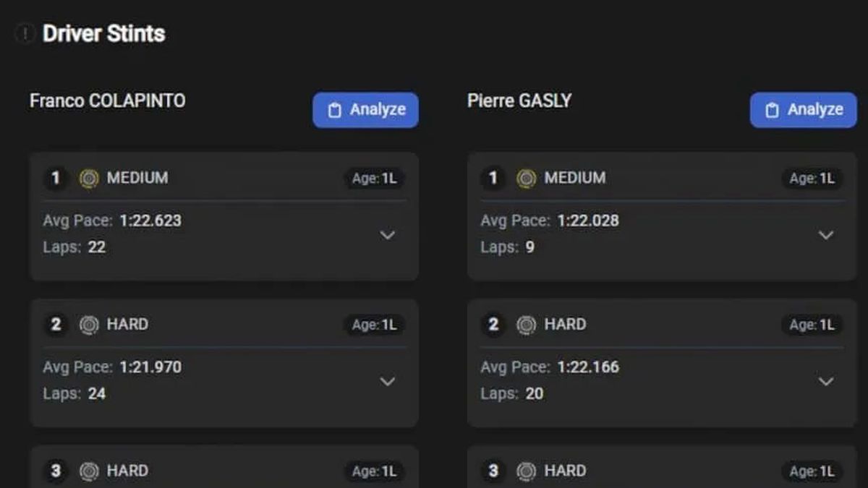Viewport: 868px width, 488px height.
Task: Click Gasly's stint 2 number badge
Action: pos(493,325)
